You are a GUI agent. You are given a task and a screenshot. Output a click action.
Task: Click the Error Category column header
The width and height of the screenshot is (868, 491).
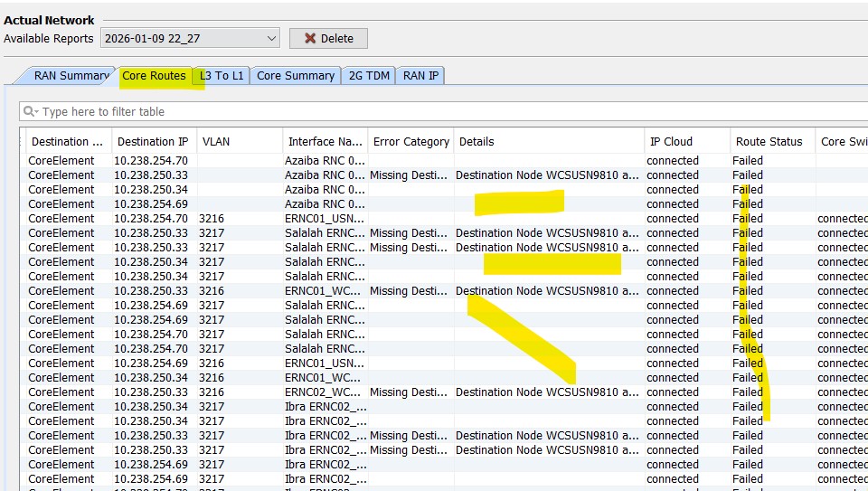[x=410, y=142]
